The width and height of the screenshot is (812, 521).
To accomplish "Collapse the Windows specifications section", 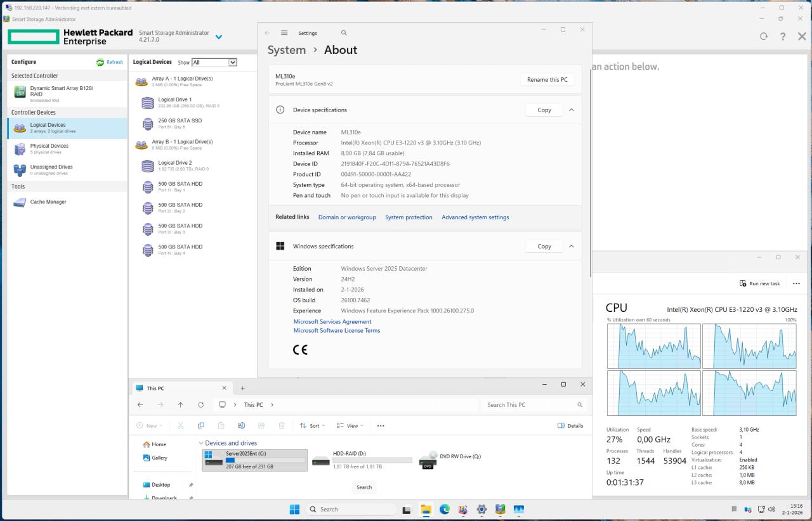I will (571, 246).
